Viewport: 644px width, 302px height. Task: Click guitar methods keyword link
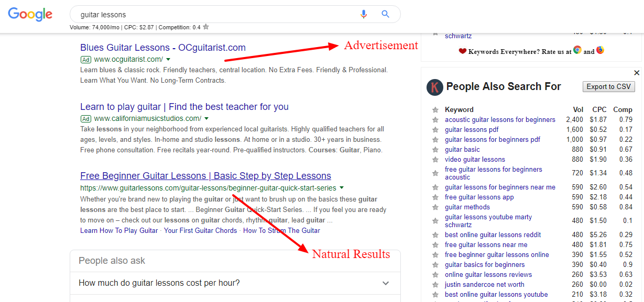(467, 207)
